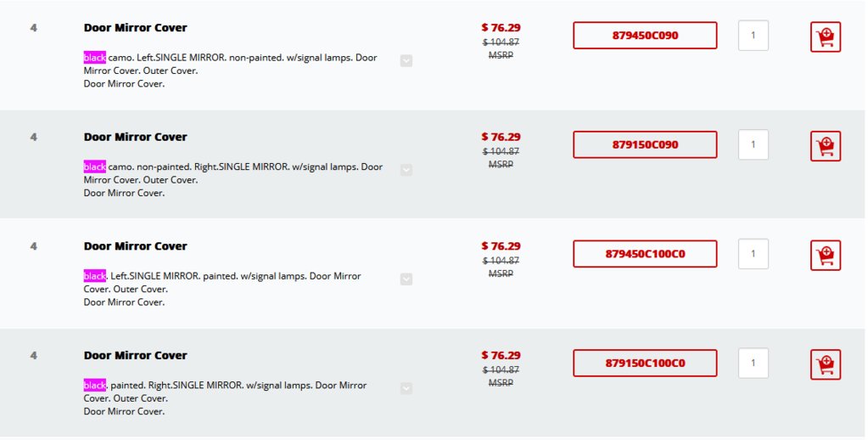The height and width of the screenshot is (440, 868).
Task: Add part 879150C100C0 to cart
Action: [x=826, y=364]
